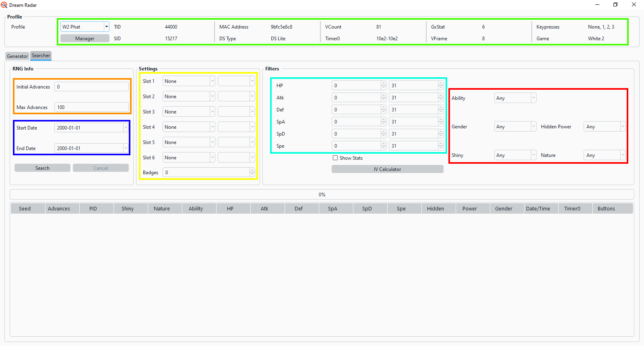
Task: Open the Gender filter dropdown
Action: (x=515, y=127)
